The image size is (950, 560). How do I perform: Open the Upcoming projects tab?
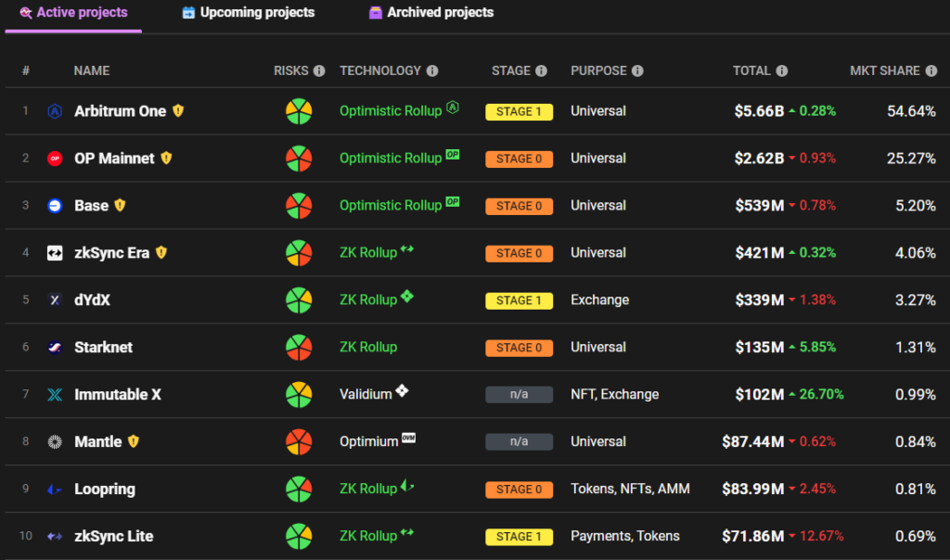click(x=249, y=13)
